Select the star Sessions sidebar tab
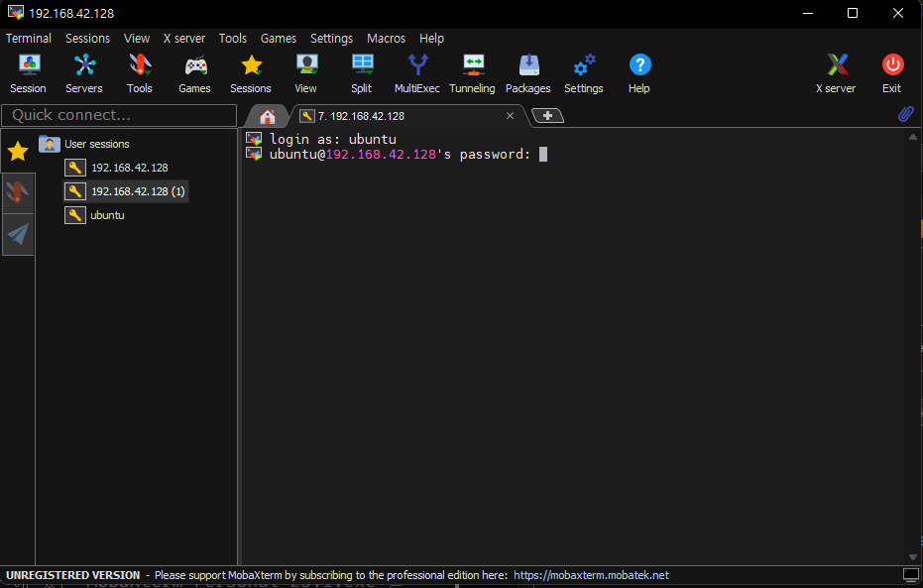 [18, 152]
